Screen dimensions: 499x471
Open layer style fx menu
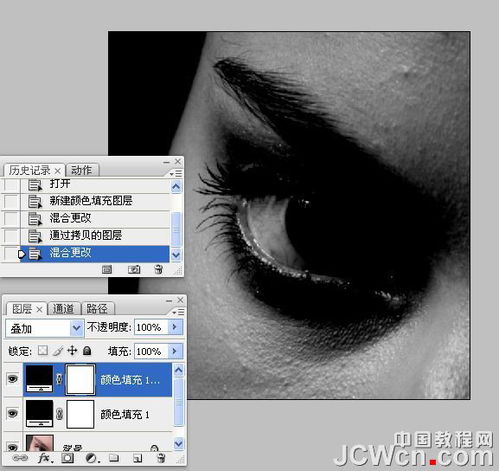coord(45,458)
